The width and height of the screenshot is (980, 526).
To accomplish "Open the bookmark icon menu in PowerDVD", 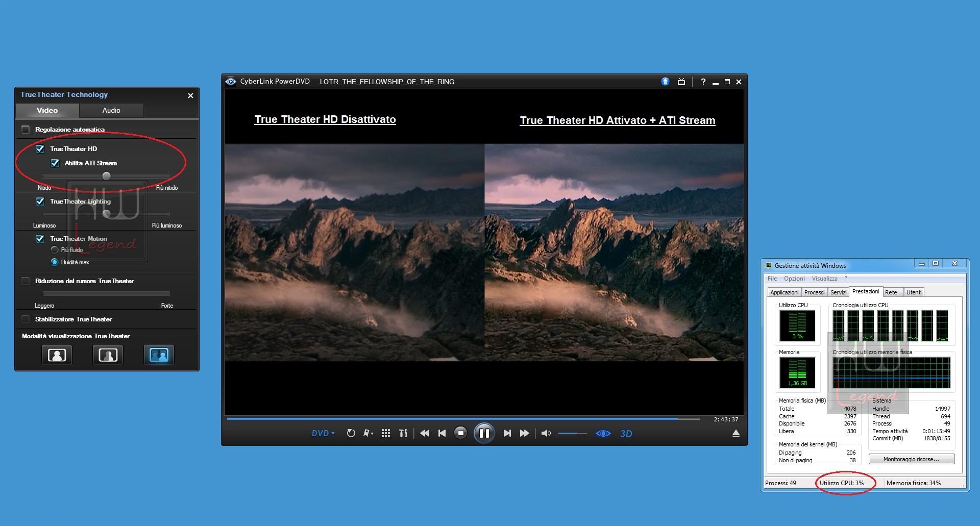I will [x=368, y=433].
